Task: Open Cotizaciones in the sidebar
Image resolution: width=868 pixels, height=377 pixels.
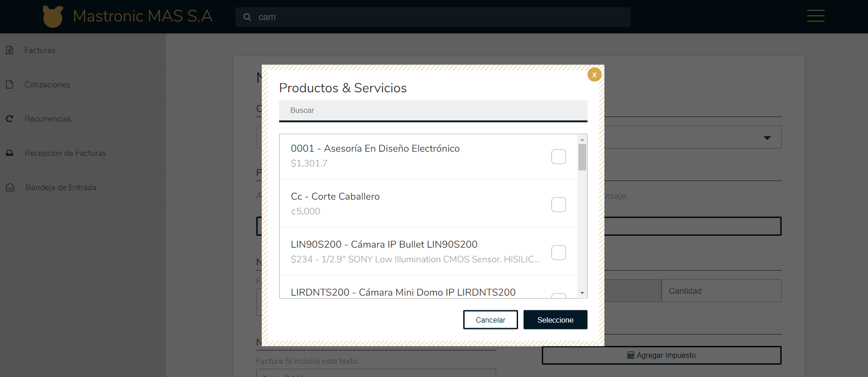Action: click(x=48, y=85)
